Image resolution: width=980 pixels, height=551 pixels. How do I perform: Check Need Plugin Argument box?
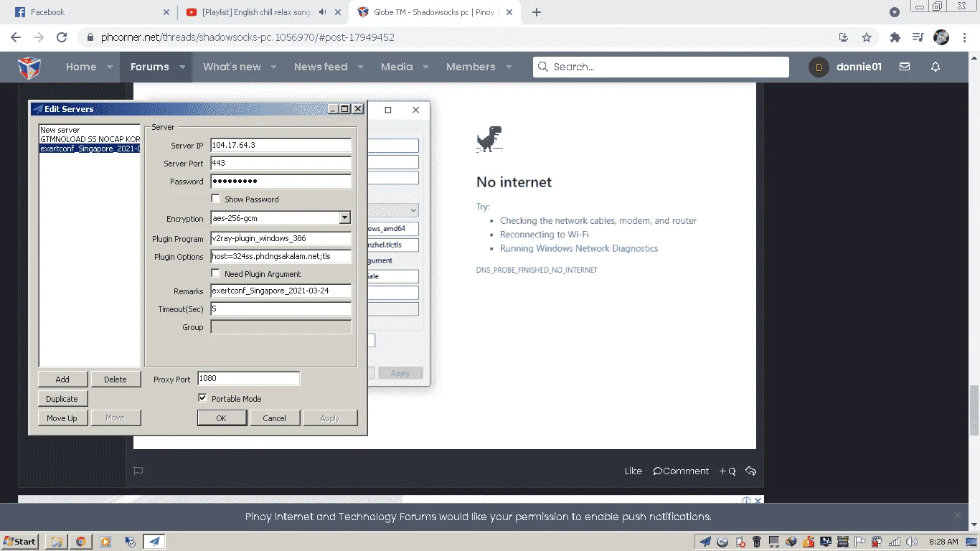(x=215, y=273)
